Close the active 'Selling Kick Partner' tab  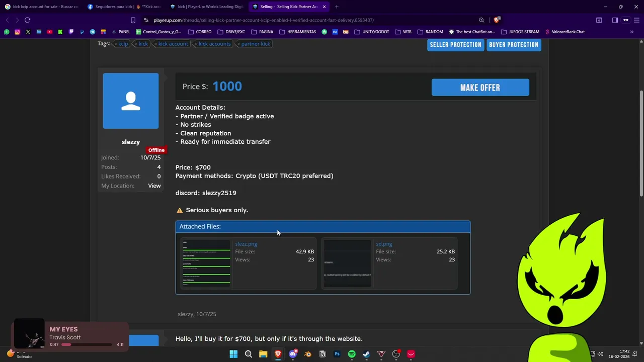click(324, 7)
